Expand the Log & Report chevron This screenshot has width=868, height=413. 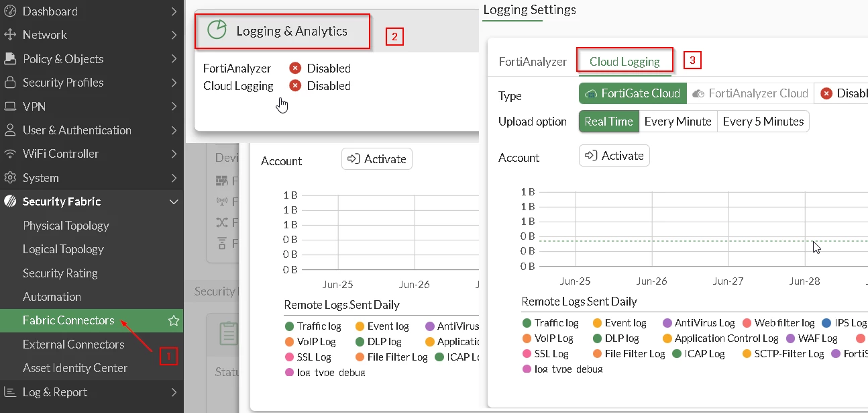[x=174, y=392]
